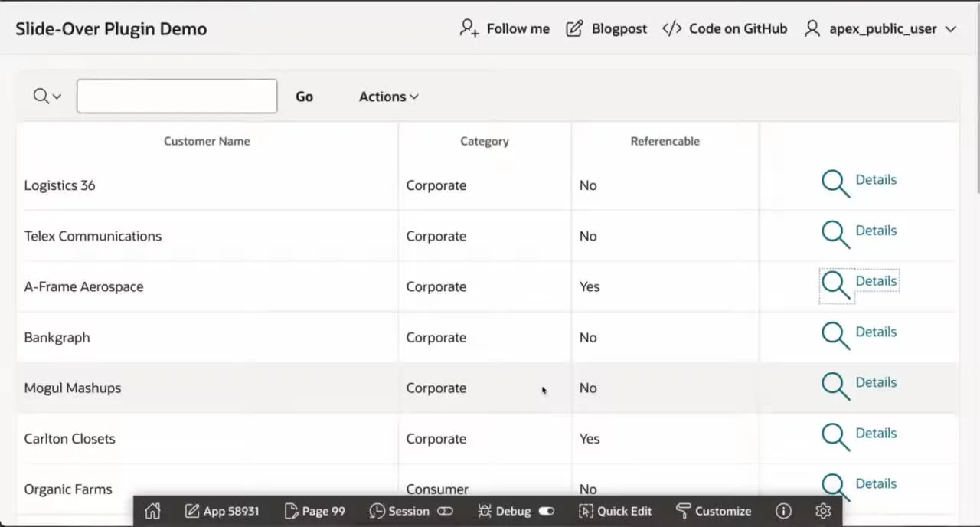Click the Code on GitHub link
The height and width of the screenshot is (527, 980).
[725, 29]
